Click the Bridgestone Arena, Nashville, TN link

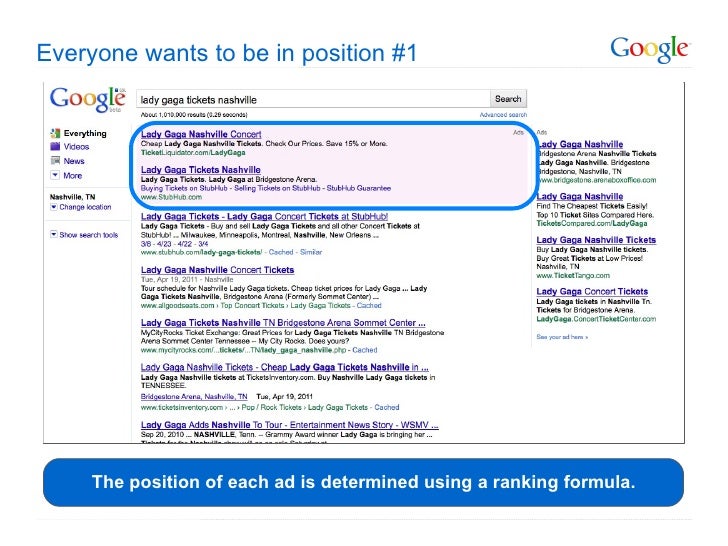(194, 396)
